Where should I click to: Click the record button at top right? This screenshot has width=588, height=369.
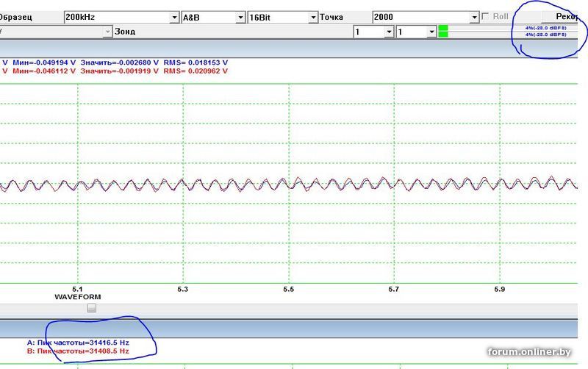point(566,16)
